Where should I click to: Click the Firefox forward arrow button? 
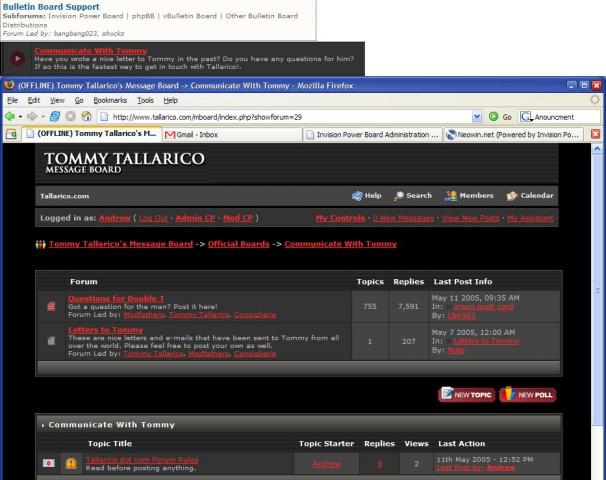pyautogui.click(x=32, y=116)
